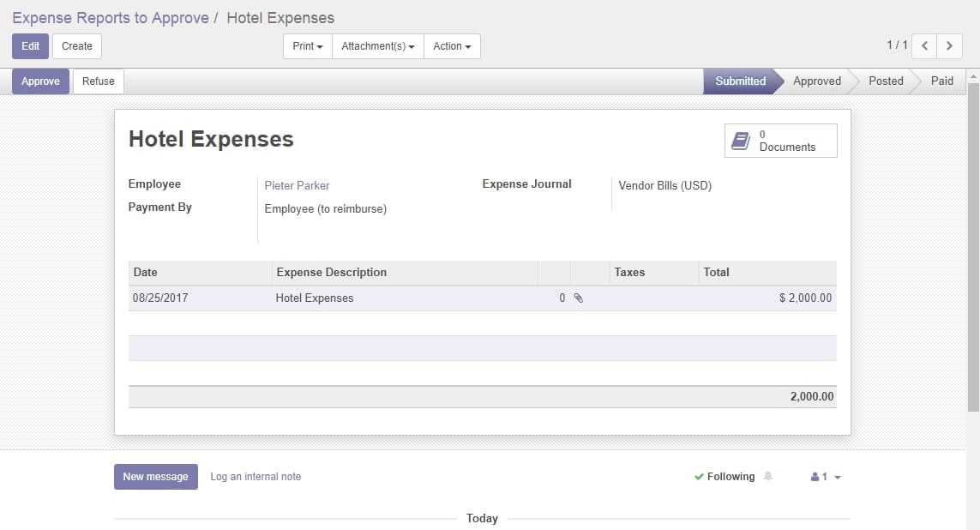
Task: Toggle the Following subscription status
Action: pos(724,477)
